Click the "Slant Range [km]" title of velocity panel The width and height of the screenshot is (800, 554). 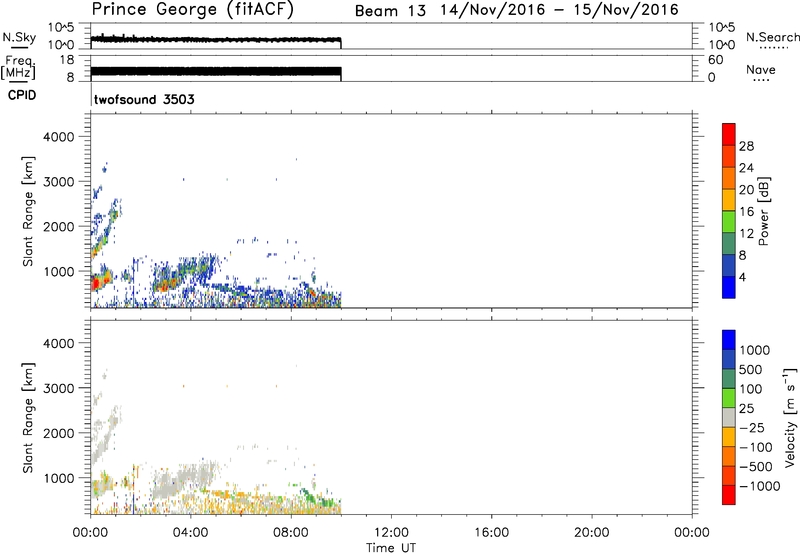[28, 417]
